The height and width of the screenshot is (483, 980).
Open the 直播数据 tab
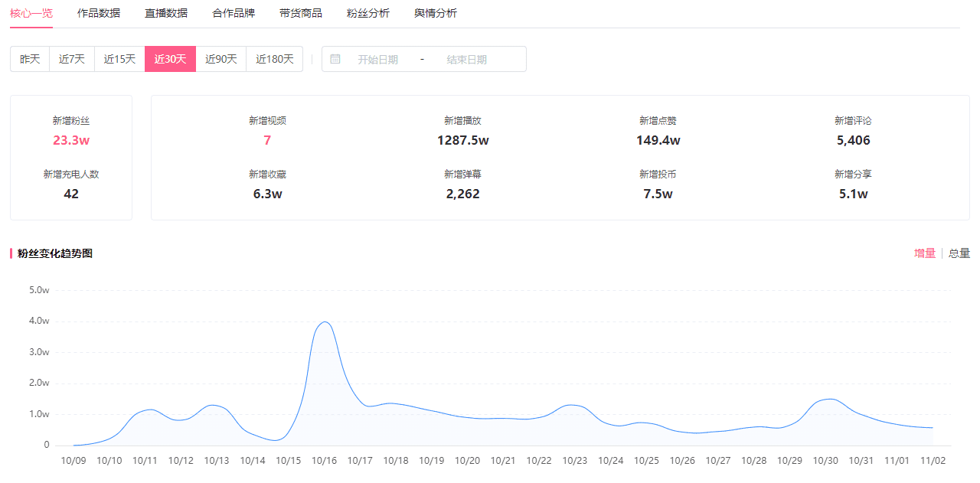(x=166, y=13)
